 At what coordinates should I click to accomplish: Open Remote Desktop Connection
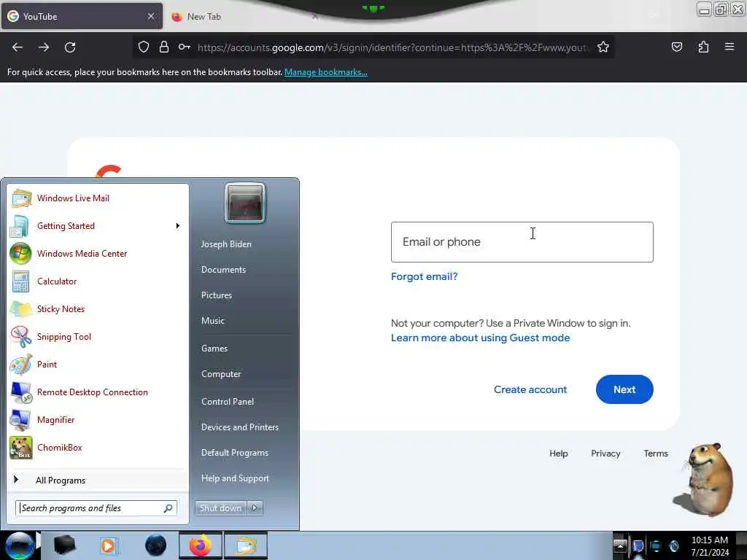point(93,392)
